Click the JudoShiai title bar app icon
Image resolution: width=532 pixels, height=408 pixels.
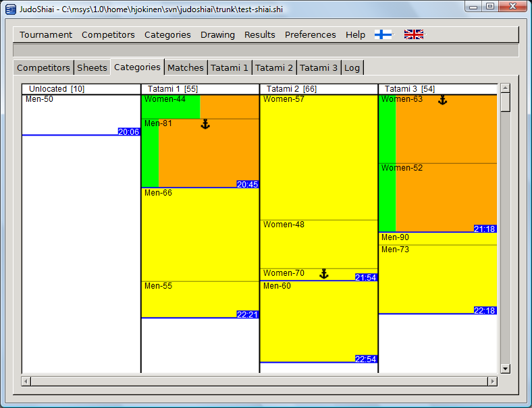pos(10,8)
